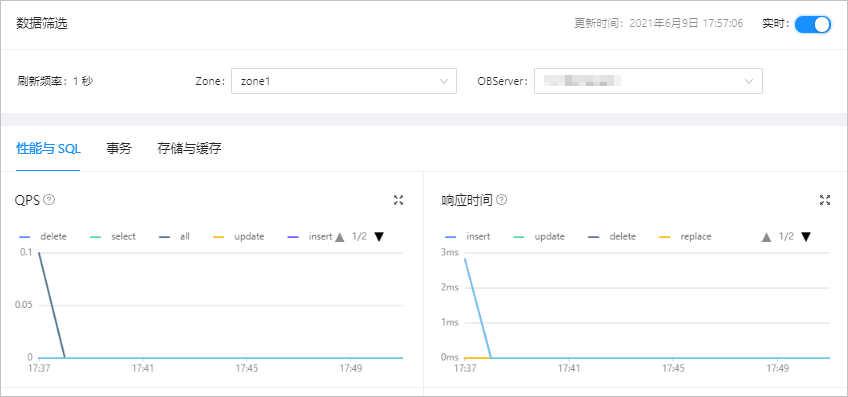Expand the QPS chart to fullscreen

[x=399, y=200]
